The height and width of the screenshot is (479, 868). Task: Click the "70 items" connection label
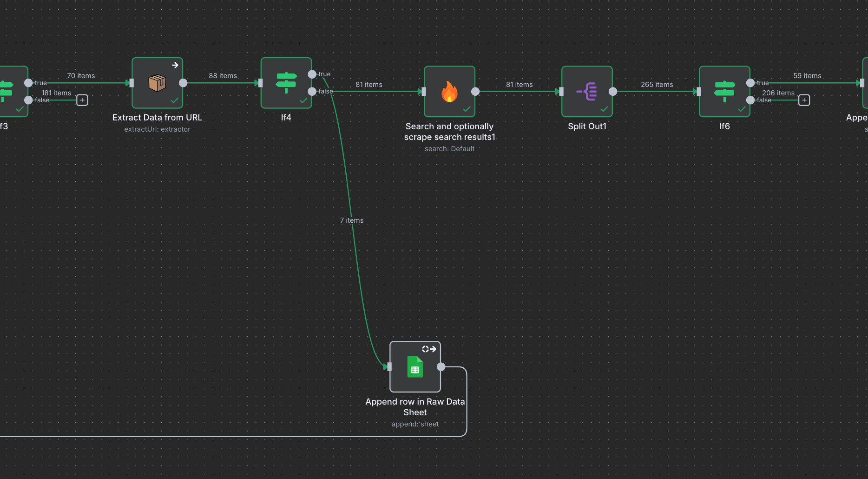tap(81, 76)
